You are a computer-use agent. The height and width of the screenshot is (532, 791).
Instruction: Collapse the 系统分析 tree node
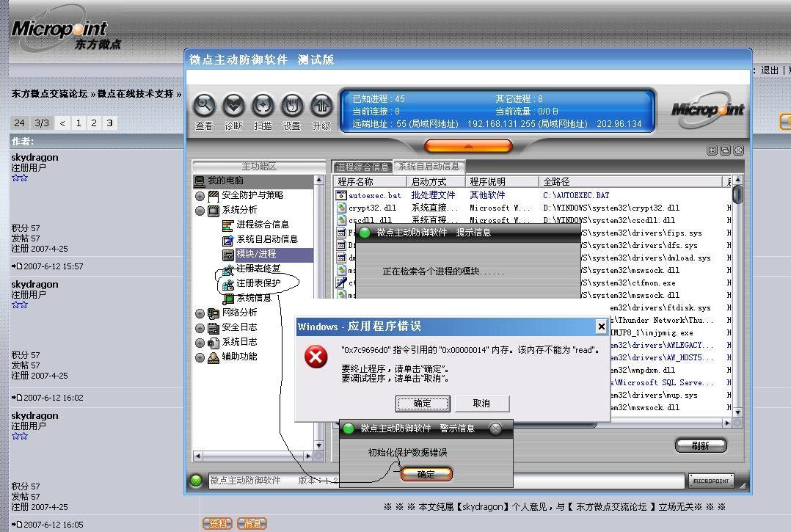[200, 211]
